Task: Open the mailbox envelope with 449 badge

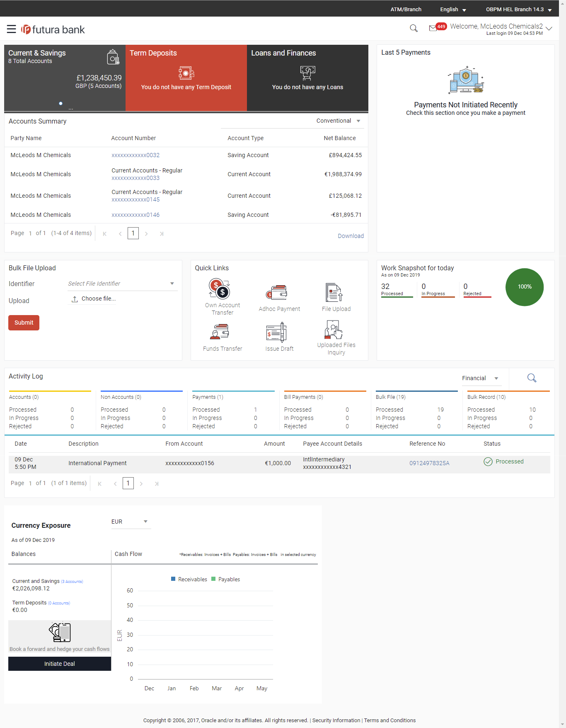Action: (x=437, y=27)
